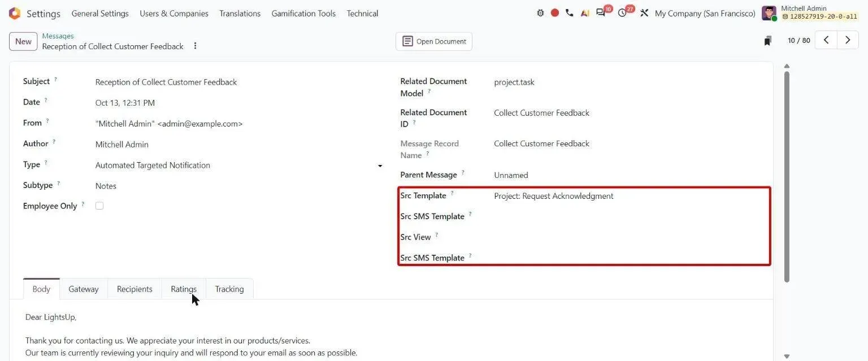Click the 10 / 80 pager counter
Screen dimensions: 868x361
point(798,40)
